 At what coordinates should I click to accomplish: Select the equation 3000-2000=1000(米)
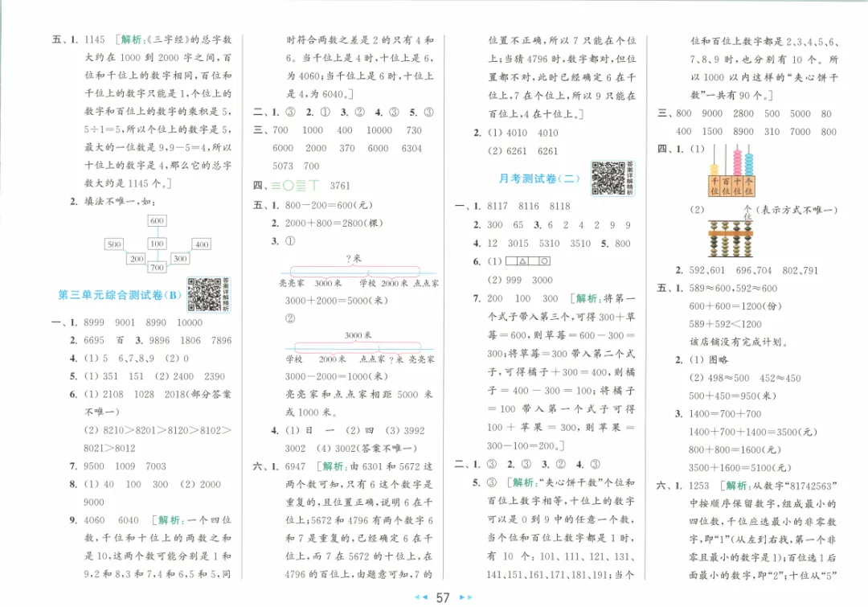click(337, 376)
